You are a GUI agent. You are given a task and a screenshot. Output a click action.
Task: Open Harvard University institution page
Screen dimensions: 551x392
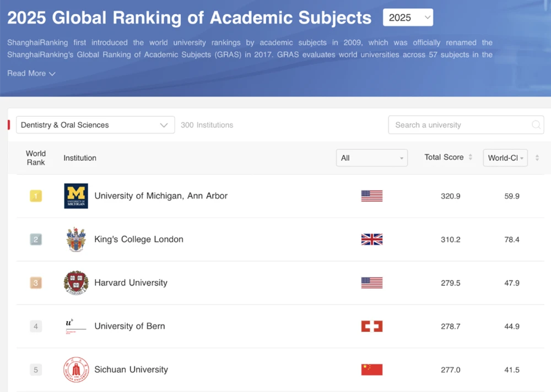click(131, 282)
